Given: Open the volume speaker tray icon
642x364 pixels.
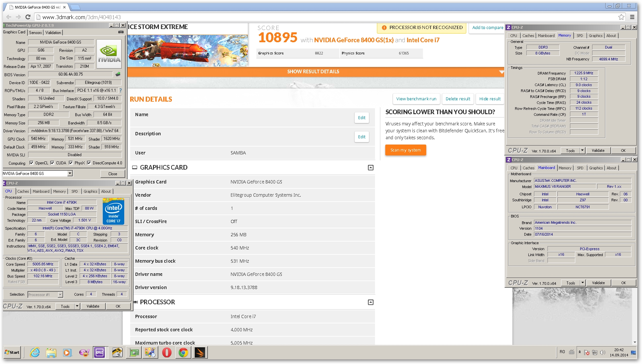Looking at the screenshot, I should (x=603, y=352).
